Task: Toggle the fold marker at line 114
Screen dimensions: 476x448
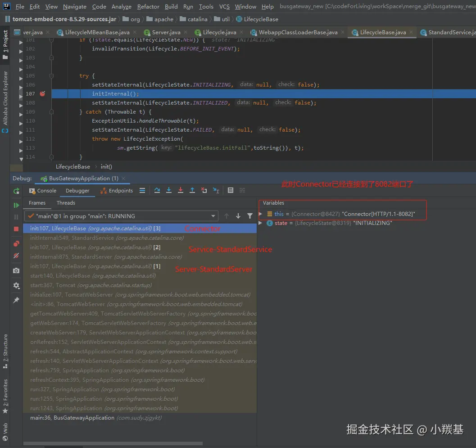Action: tap(52, 157)
